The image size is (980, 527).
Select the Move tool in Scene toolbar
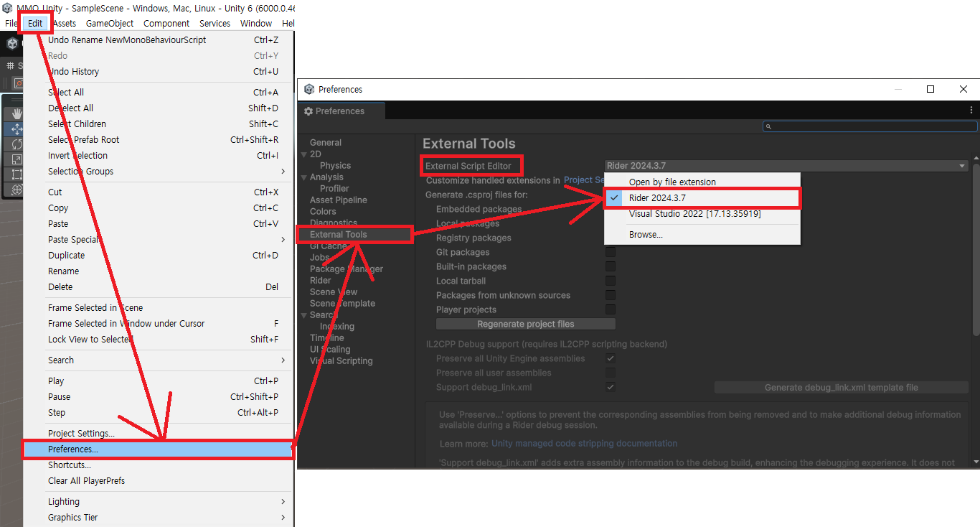point(17,129)
